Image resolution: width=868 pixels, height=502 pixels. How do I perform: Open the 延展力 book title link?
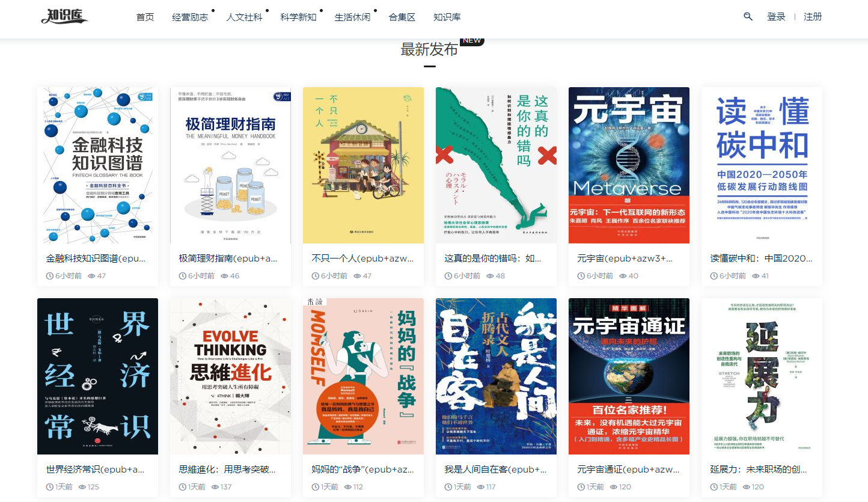(x=762, y=470)
